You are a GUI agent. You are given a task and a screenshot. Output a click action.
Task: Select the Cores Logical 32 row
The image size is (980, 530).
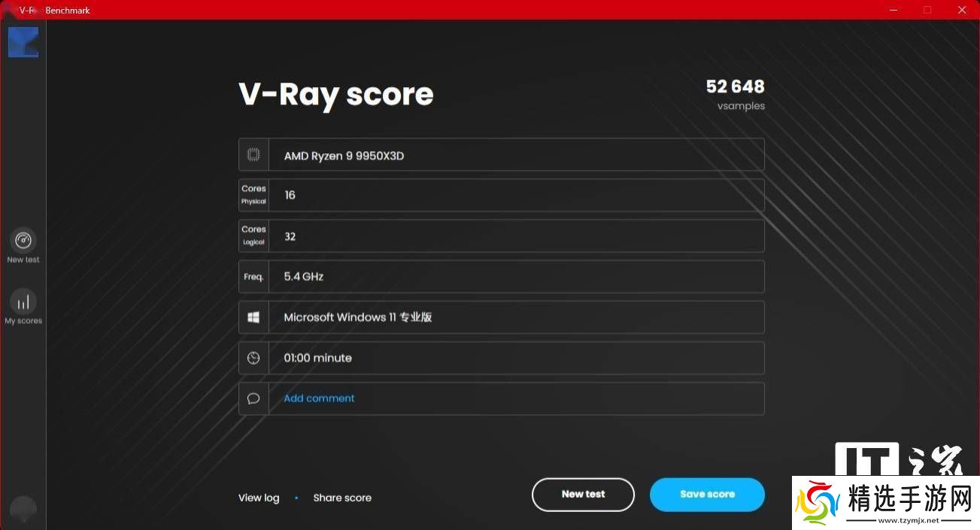(x=516, y=236)
